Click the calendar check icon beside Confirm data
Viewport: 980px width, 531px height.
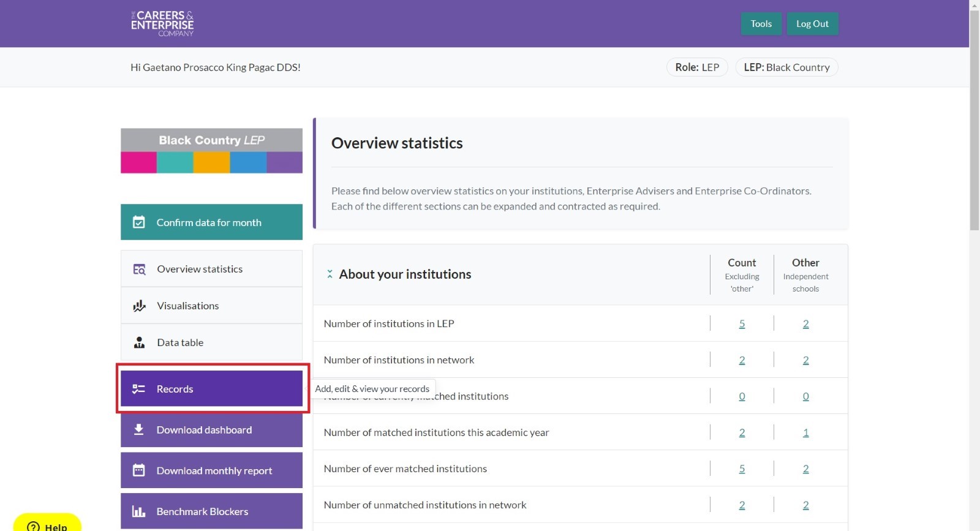click(x=139, y=222)
